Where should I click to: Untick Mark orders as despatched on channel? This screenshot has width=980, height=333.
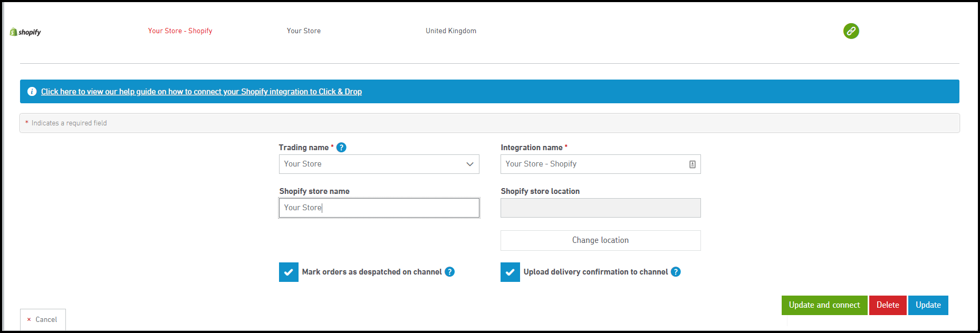[289, 272]
